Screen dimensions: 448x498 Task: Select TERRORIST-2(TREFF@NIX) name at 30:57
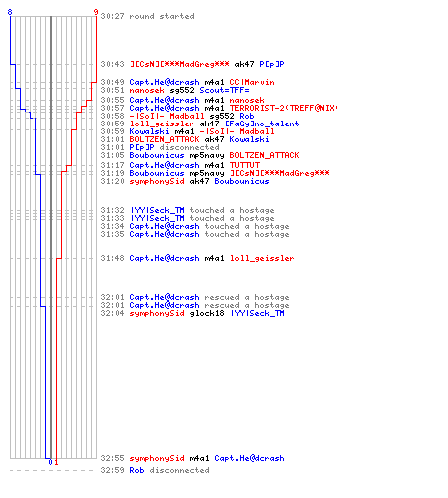click(284, 108)
